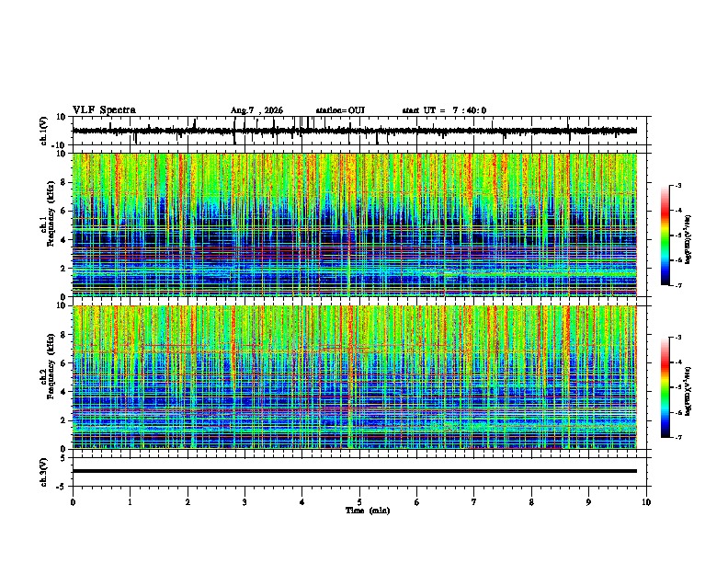Click the '8' kHz tick on ch.2 spectrogram
Viewport: 728px width, 563px height.
pyautogui.click(x=63, y=335)
